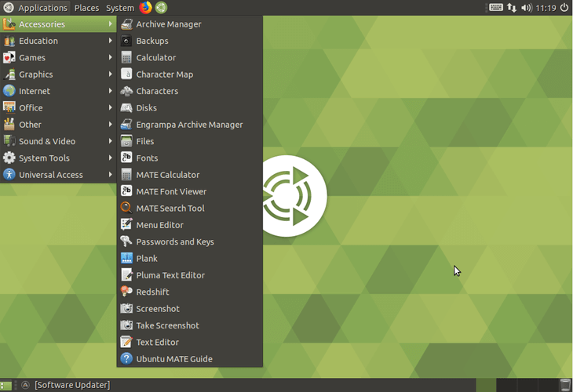
Task: Select the Education category
Action: [58, 41]
